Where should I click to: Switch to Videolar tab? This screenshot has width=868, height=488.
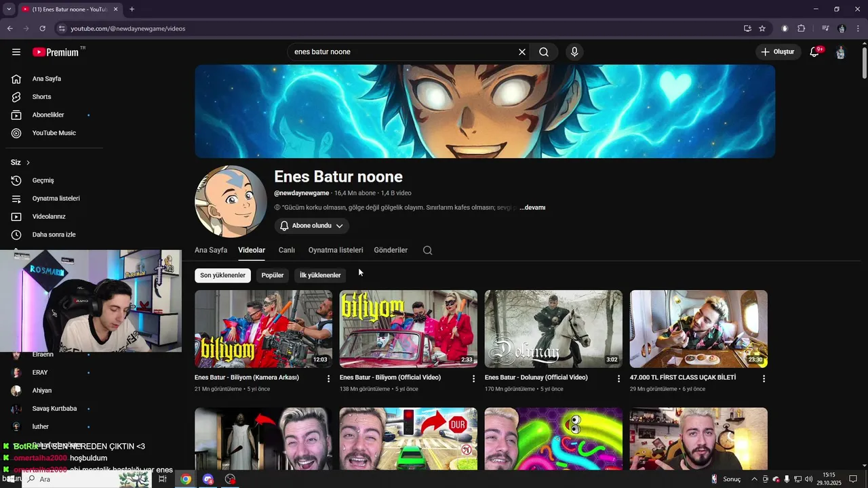252,250
